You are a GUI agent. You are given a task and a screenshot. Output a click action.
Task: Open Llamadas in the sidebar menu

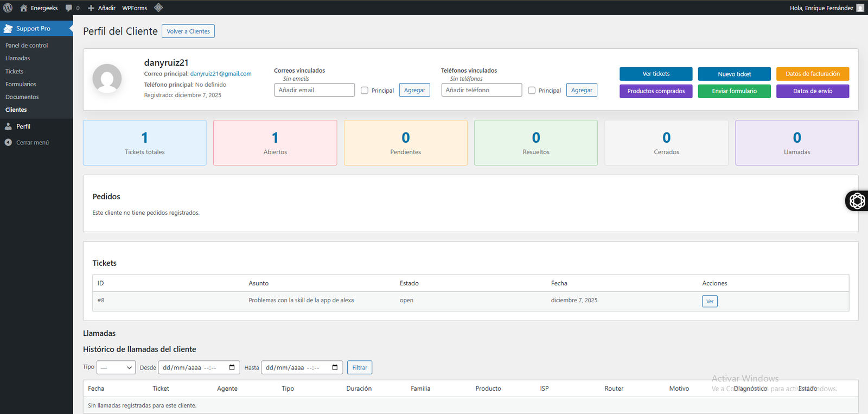coord(18,58)
